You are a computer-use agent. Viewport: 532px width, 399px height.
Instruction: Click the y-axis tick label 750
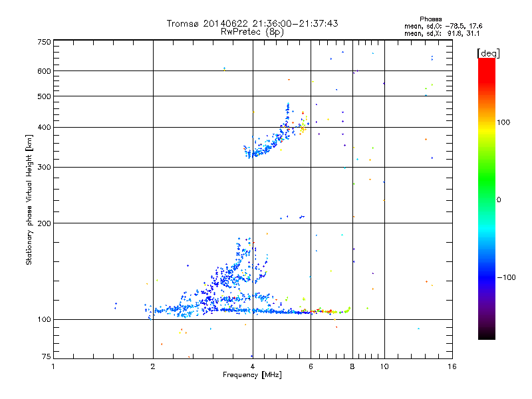coord(44,42)
